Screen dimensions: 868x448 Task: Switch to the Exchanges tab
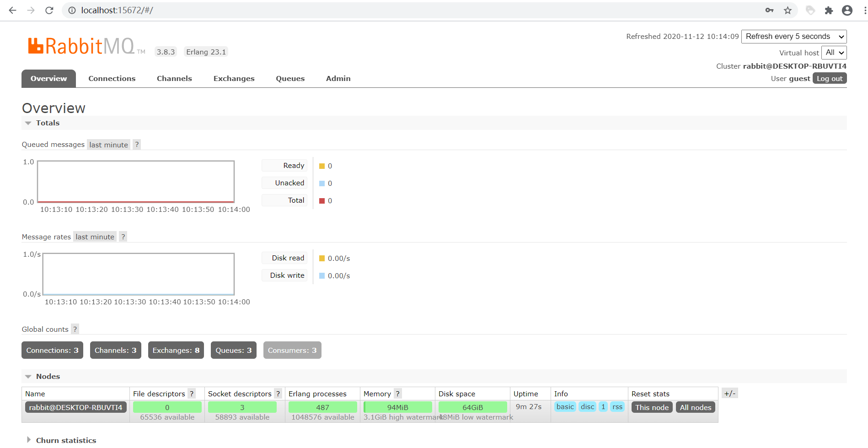click(x=234, y=78)
